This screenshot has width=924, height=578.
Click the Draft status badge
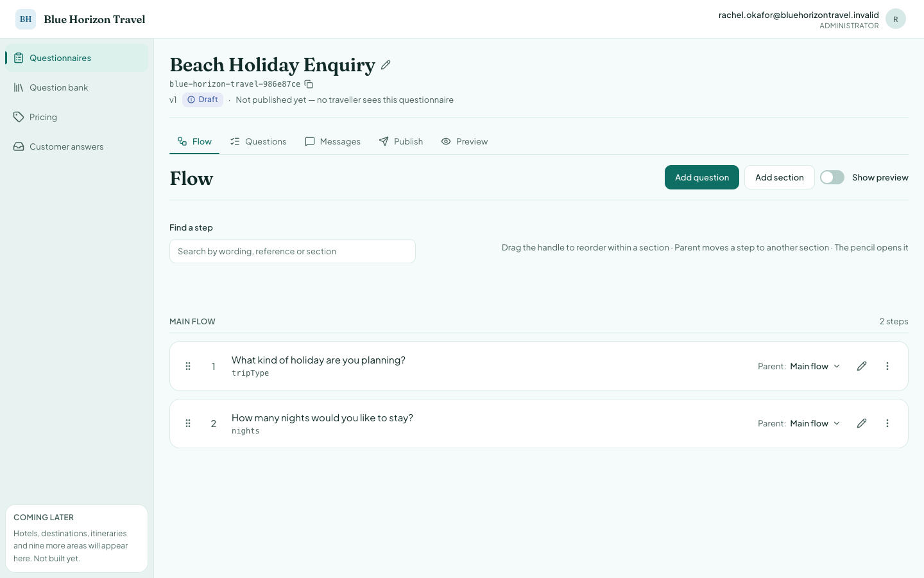pos(203,100)
